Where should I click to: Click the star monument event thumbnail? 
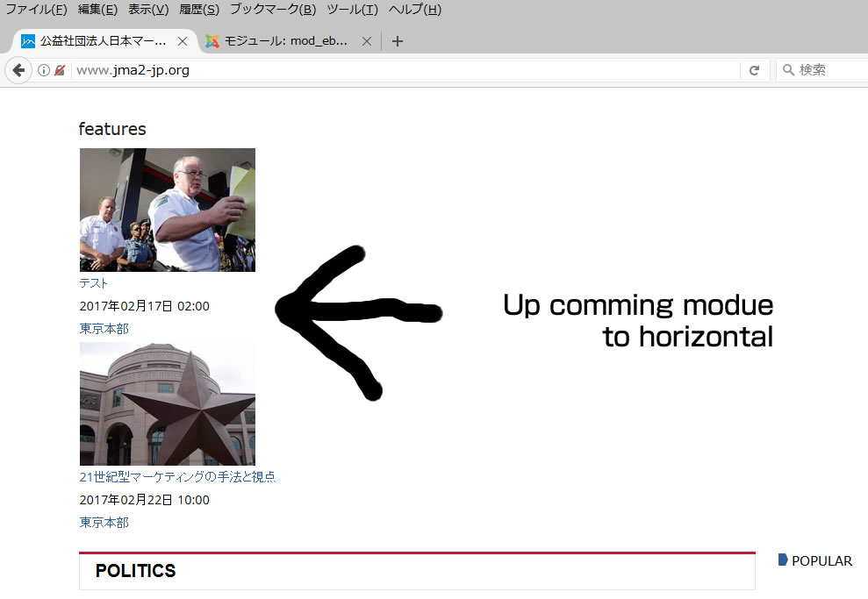168,404
